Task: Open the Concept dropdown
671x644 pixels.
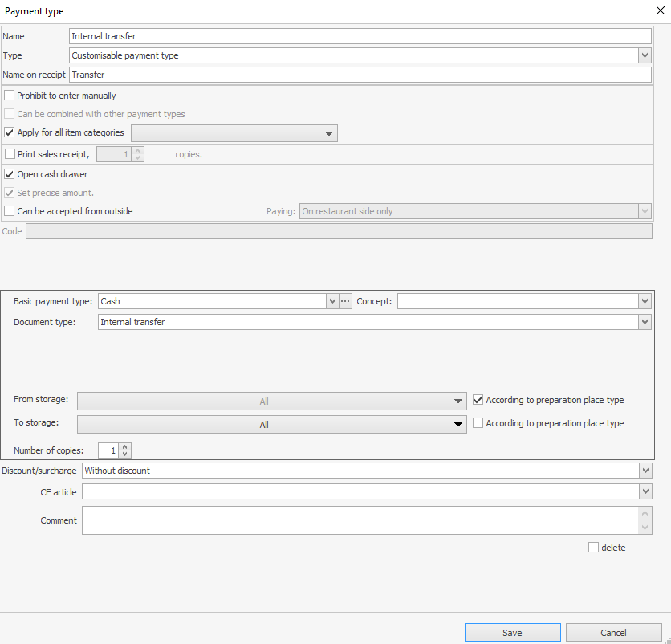Action: 645,301
